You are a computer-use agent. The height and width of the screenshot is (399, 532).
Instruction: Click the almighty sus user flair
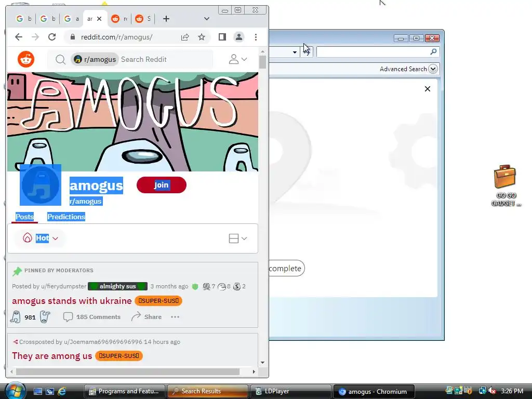(118, 286)
